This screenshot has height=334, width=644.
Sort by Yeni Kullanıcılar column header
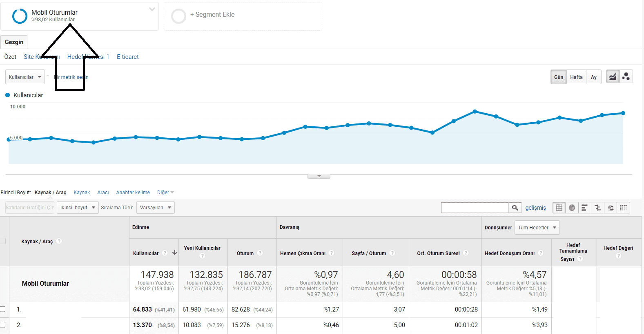202,248
